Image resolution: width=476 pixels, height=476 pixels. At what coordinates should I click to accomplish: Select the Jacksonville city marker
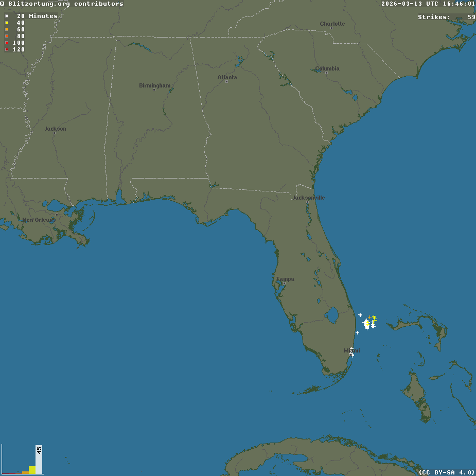(307, 202)
